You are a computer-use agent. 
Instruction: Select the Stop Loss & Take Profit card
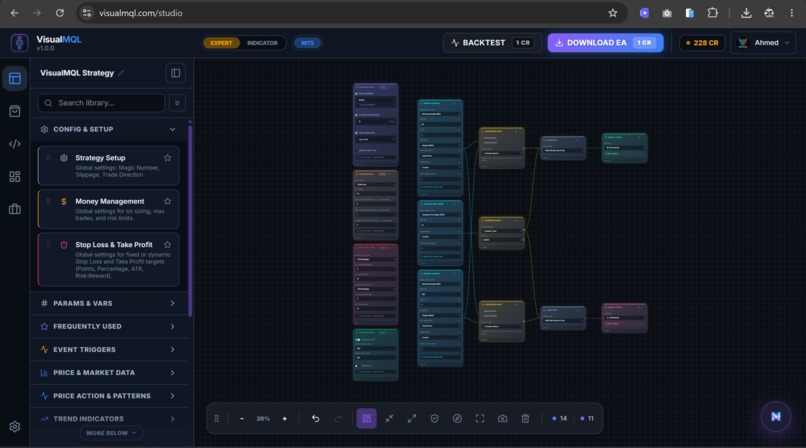point(108,259)
